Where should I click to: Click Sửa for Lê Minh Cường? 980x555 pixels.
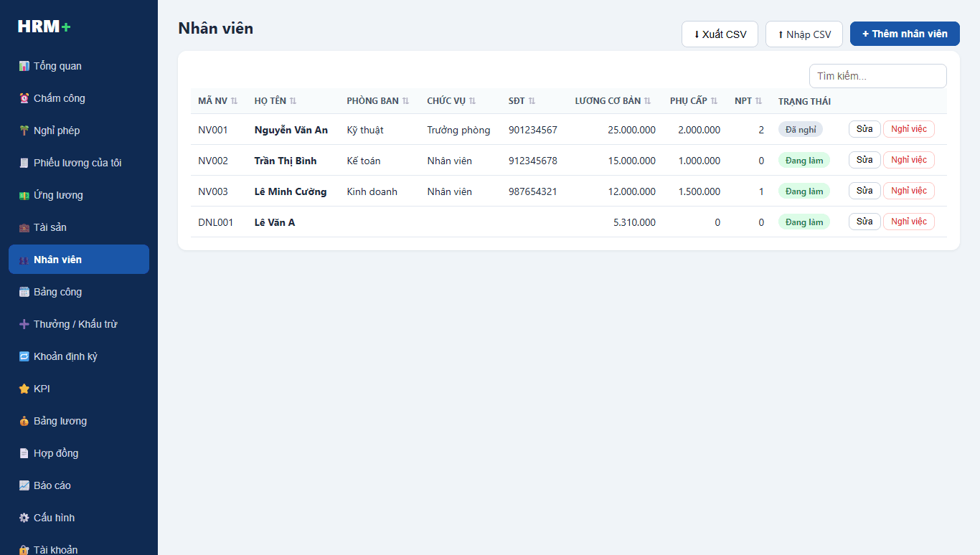click(864, 191)
